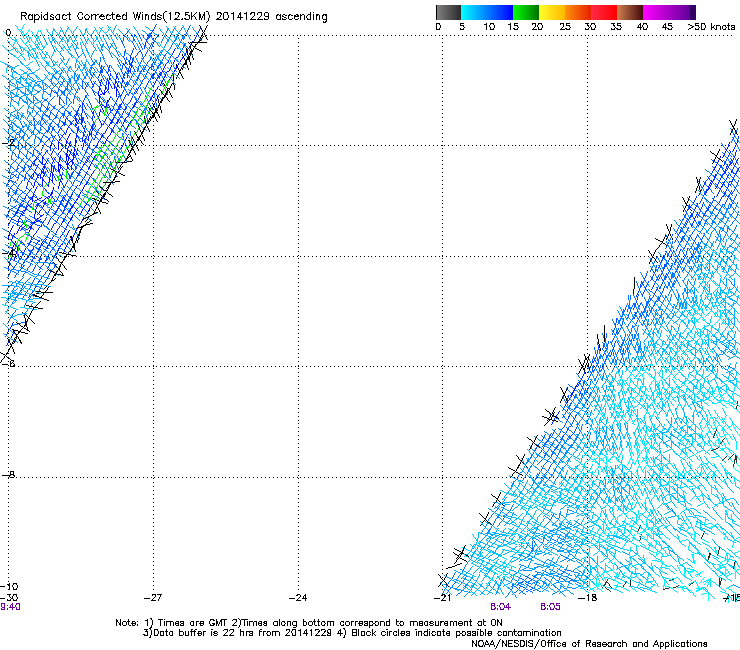
Task: Select the NOAA/NESDIS Office of Research credit
Action: click(589, 644)
